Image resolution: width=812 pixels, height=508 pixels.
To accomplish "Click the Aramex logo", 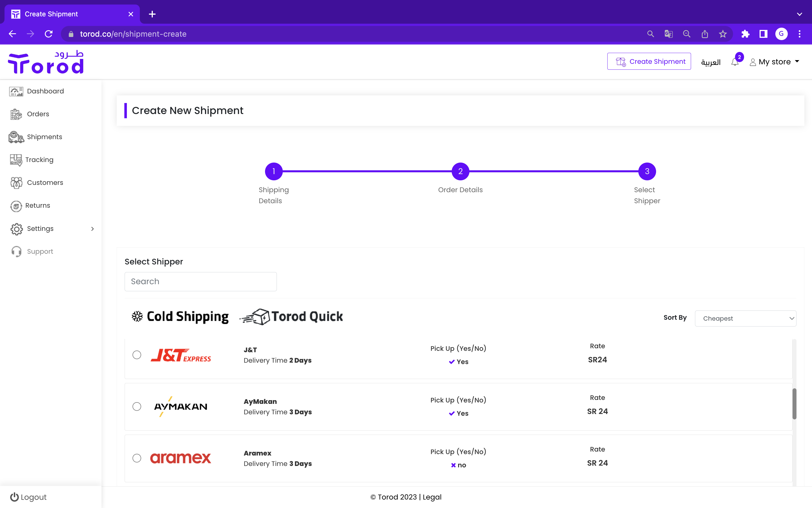I will click(x=180, y=458).
